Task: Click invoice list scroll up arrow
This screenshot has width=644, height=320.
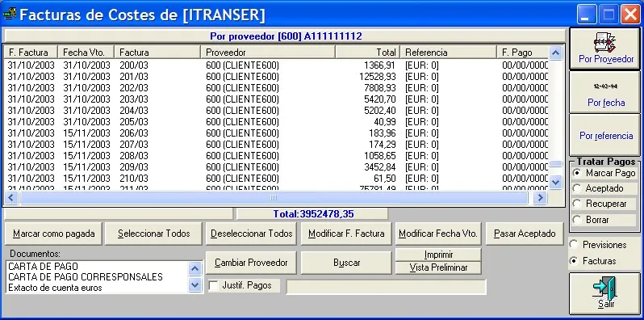Action: pos(556,53)
